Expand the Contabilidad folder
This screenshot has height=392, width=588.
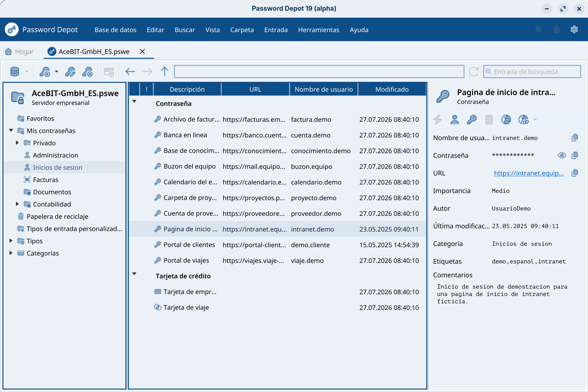17,204
